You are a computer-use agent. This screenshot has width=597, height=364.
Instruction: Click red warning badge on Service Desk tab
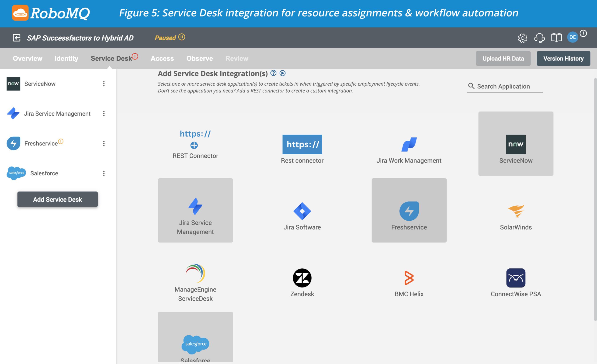135,56
